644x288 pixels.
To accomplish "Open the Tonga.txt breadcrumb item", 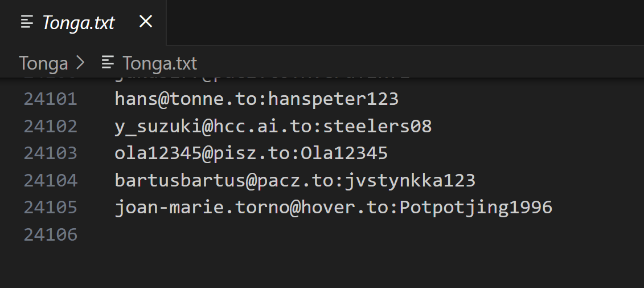I will point(159,63).
